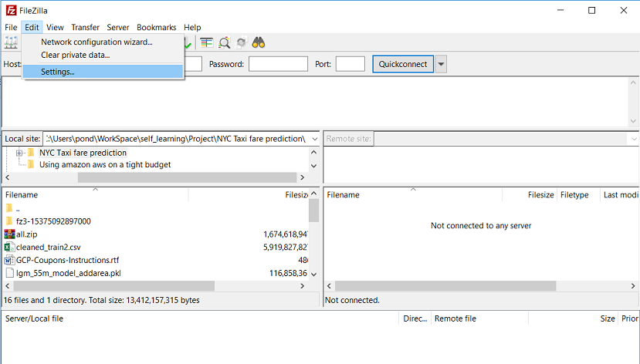Click the Quickconnect button

click(403, 64)
